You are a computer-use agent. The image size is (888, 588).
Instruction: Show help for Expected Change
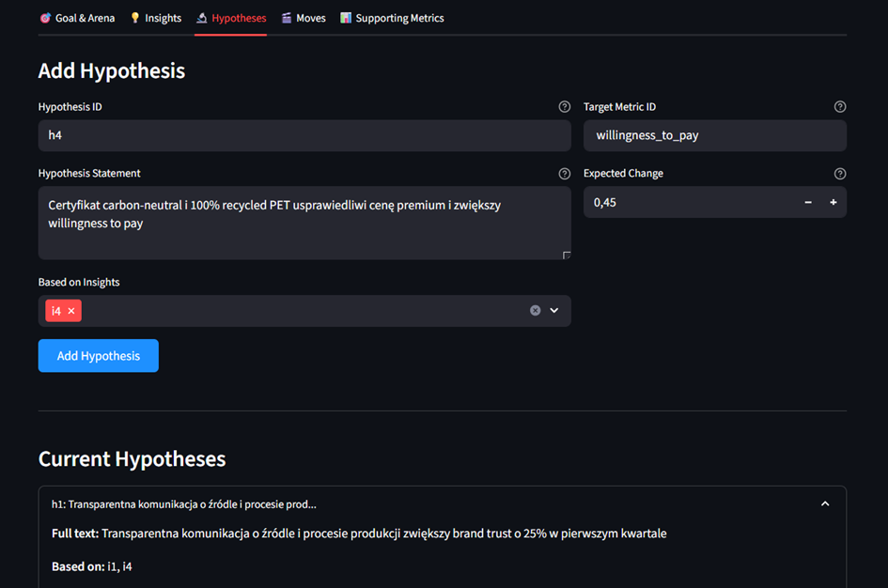click(840, 173)
